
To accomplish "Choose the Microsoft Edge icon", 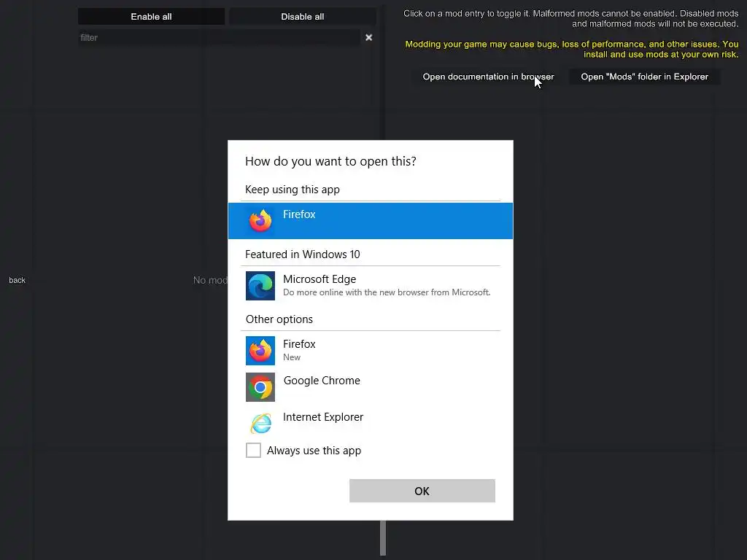I will [260, 286].
